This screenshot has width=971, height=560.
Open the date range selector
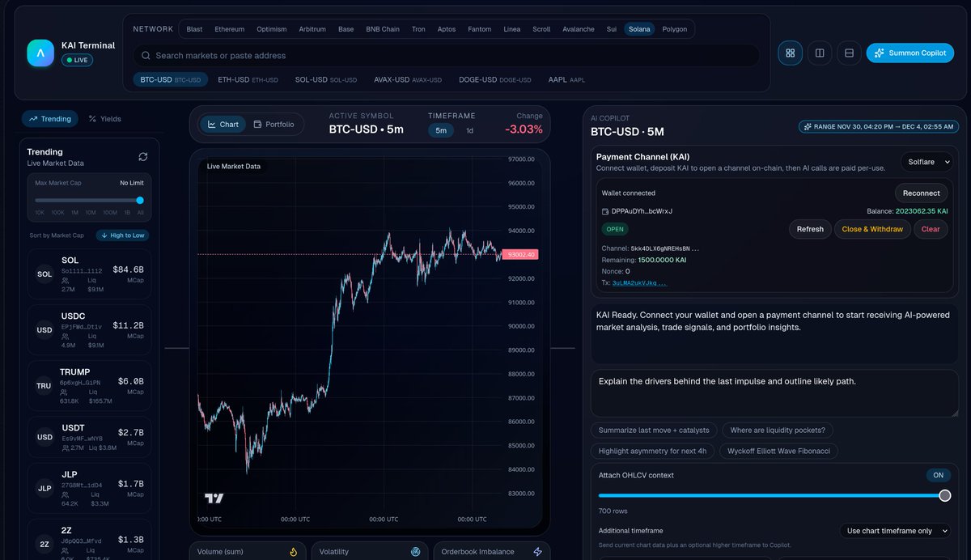click(x=878, y=126)
